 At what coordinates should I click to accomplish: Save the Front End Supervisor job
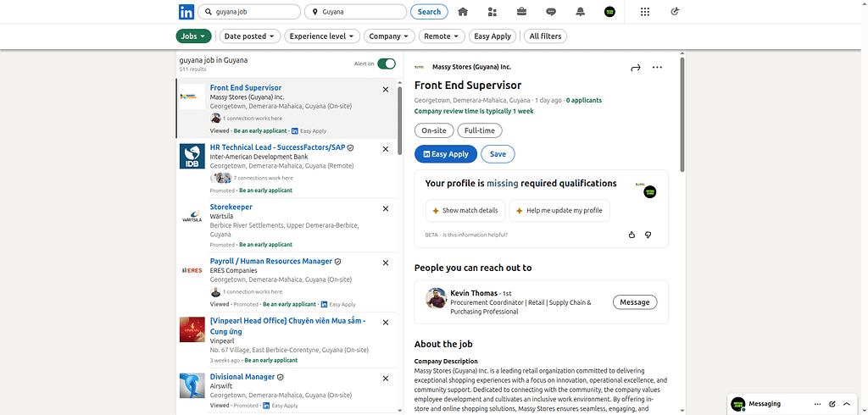(x=498, y=154)
